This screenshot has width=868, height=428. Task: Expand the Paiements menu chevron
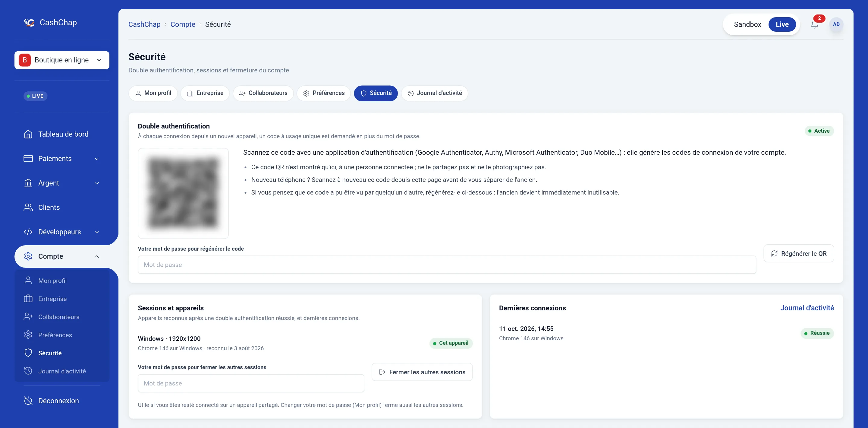(97, 159)
